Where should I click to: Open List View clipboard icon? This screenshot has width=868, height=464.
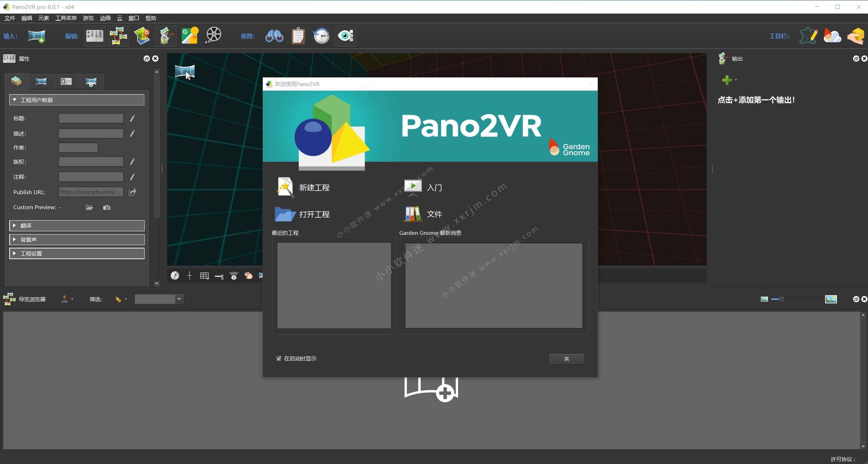tap(298, 36)
